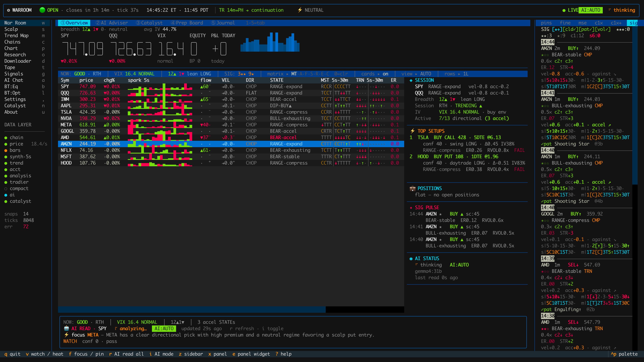Screen dimensions: 644x362
Task: Click the green OPEN market status dot
Action: click(x=42, y=10)
